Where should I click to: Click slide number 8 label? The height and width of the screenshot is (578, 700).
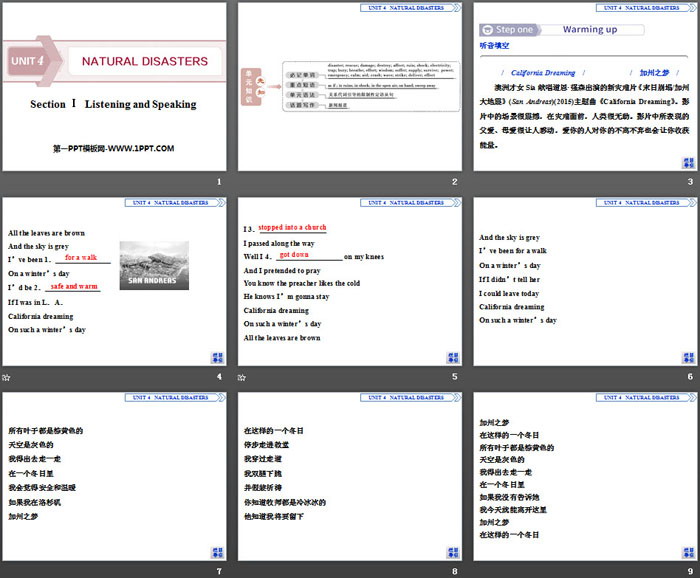(x=454, y=571)
